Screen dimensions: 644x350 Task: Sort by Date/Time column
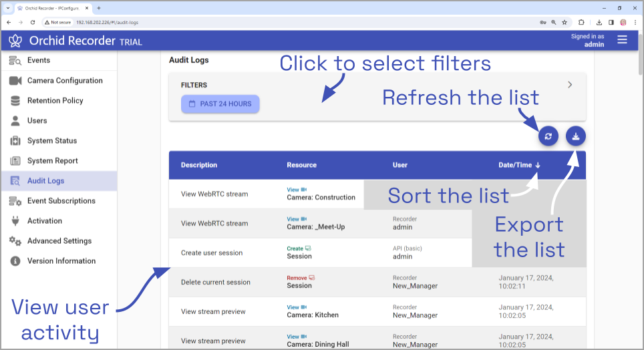519,165
